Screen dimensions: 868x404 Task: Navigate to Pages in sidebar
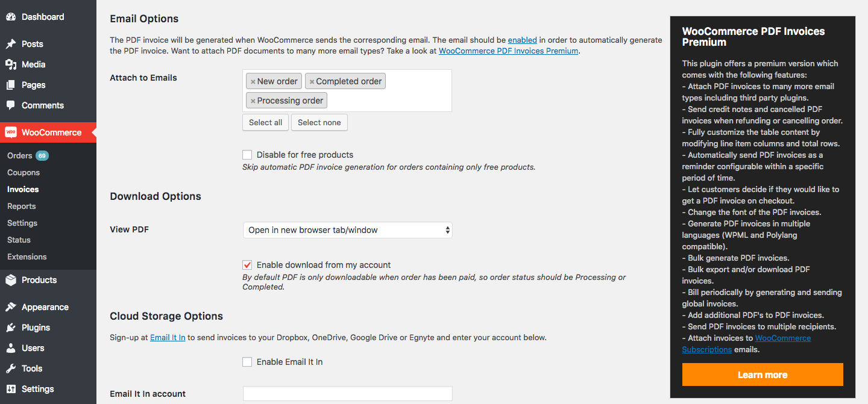[x=48, y=85]
